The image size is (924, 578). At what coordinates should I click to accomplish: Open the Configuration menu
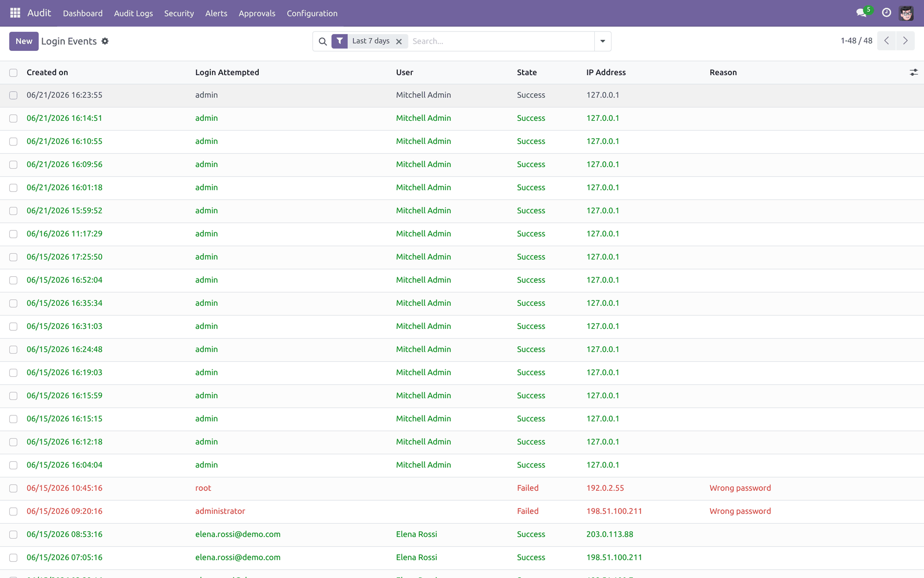click(x=312, y=13)
